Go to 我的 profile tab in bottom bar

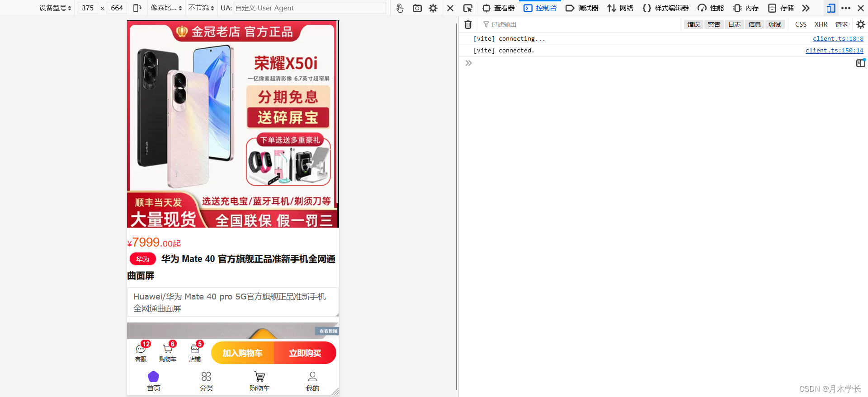(x=312, y=381)
